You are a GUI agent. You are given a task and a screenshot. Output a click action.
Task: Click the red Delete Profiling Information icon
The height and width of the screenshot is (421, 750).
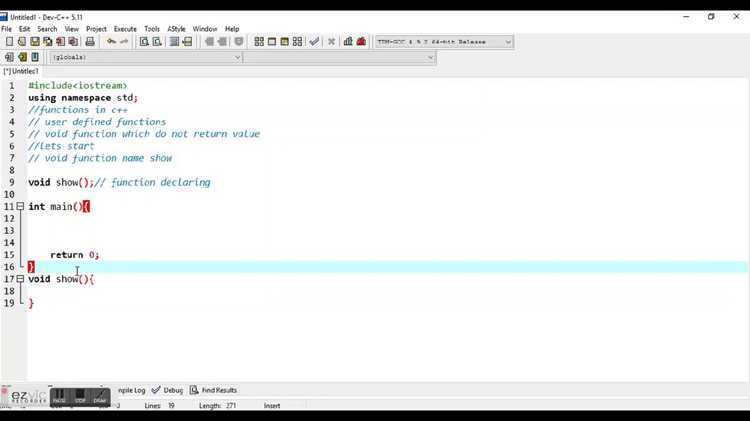tap(361, 42)
